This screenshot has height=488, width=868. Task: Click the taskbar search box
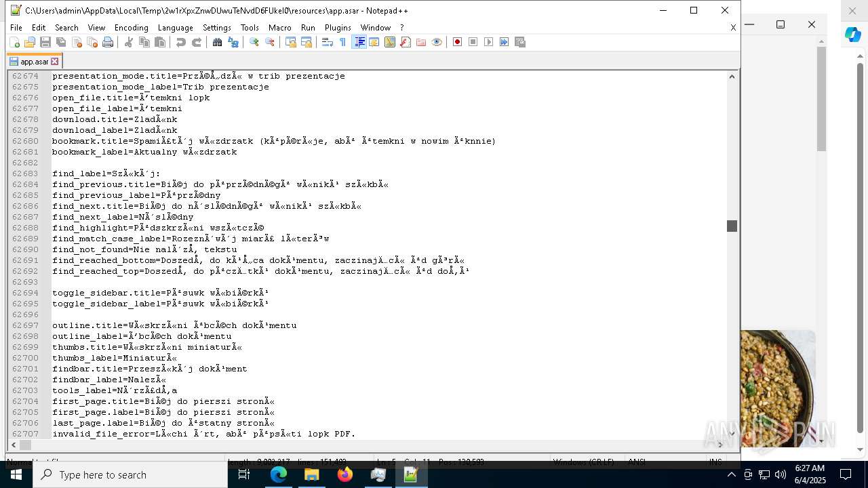(130, 475)
